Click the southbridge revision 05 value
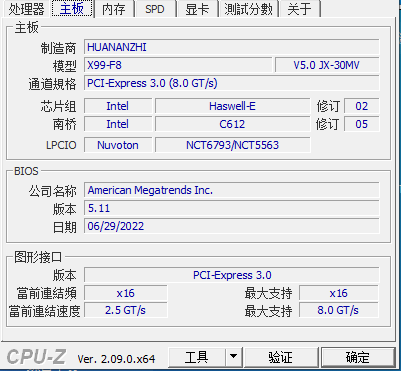This screenshot has width=401, height=371. pyautogui.click(x=362, y=124)
